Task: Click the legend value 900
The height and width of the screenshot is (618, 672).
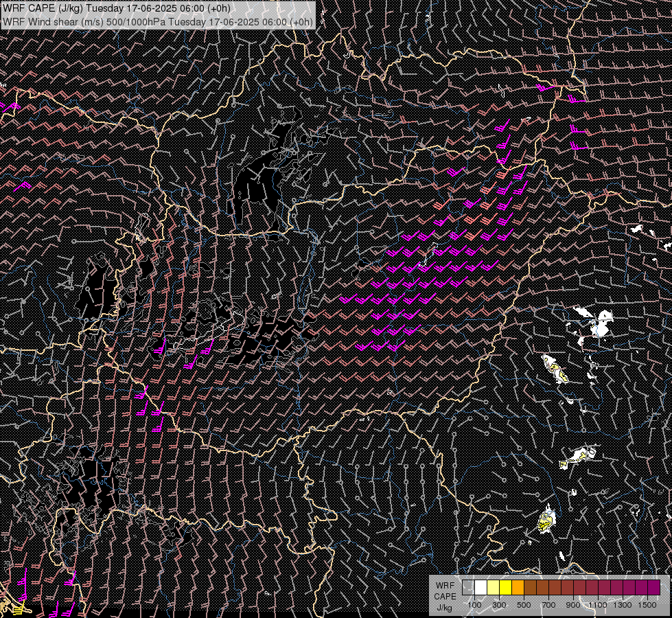Action: [x=573, y=605]
